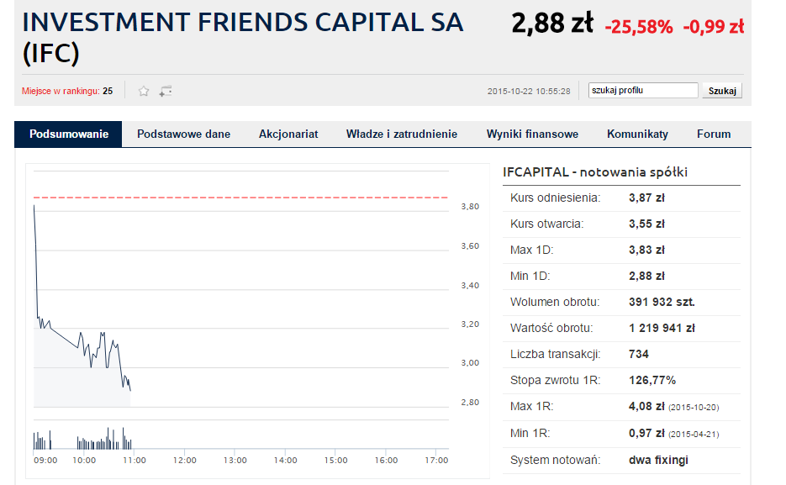Click the 2015-04-21 date next to Min 1R

694,434
